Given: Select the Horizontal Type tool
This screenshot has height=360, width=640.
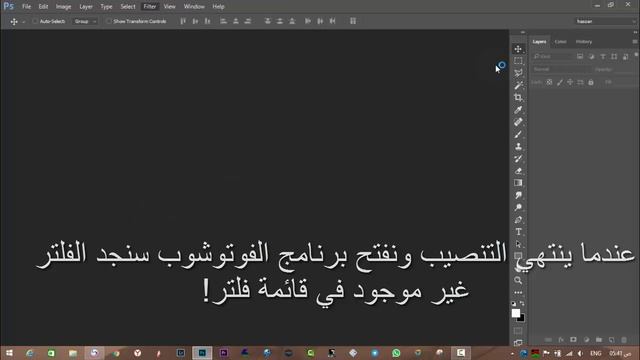Looking at the screenshot, I should [518, 232].
